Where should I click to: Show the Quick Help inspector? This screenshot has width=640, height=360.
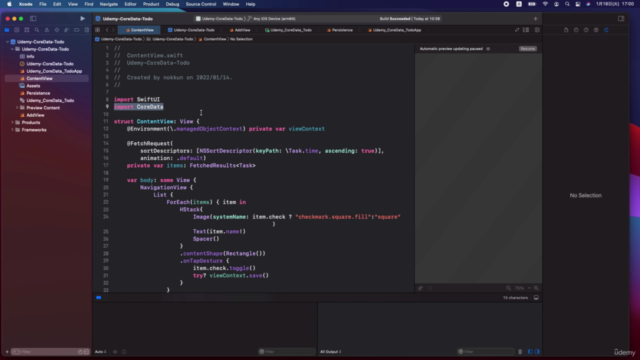coord(586,30)
